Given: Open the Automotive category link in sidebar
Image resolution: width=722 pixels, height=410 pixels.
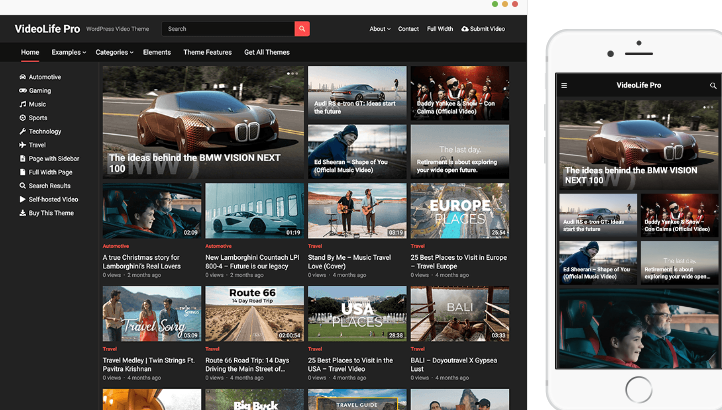Looking at the screenshot, I should pos(45,77).
